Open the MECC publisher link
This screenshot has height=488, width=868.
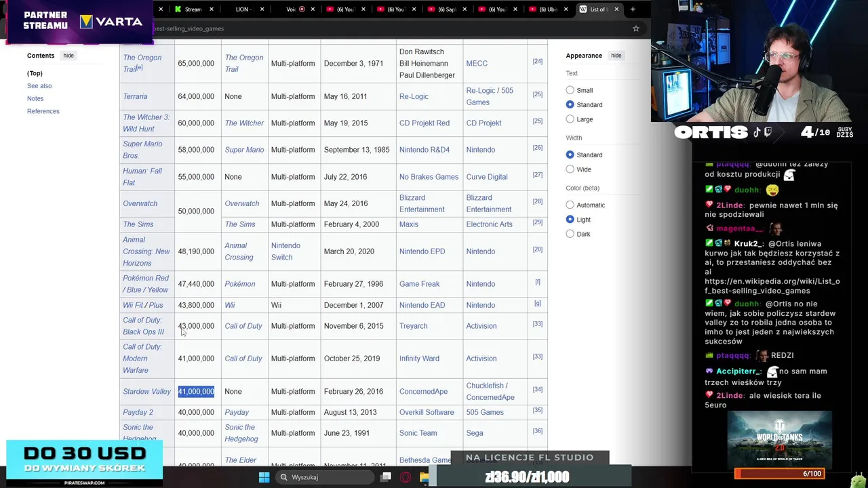click(477, 63)
